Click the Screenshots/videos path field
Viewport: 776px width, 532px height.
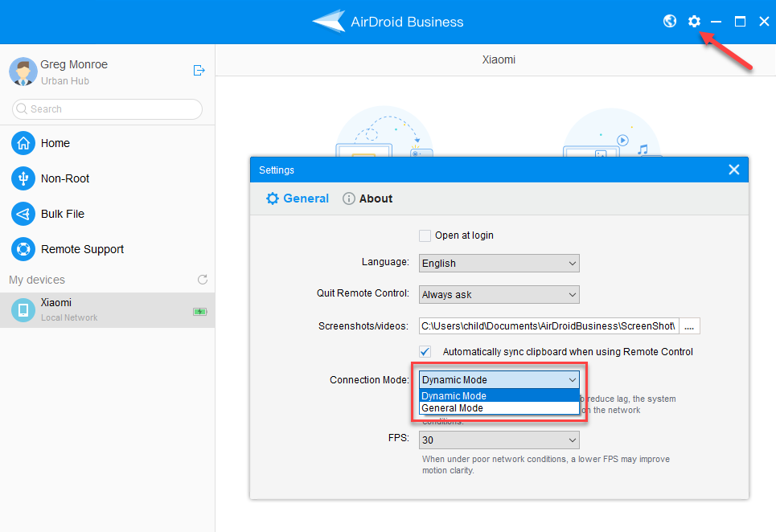tap(549, 325)
